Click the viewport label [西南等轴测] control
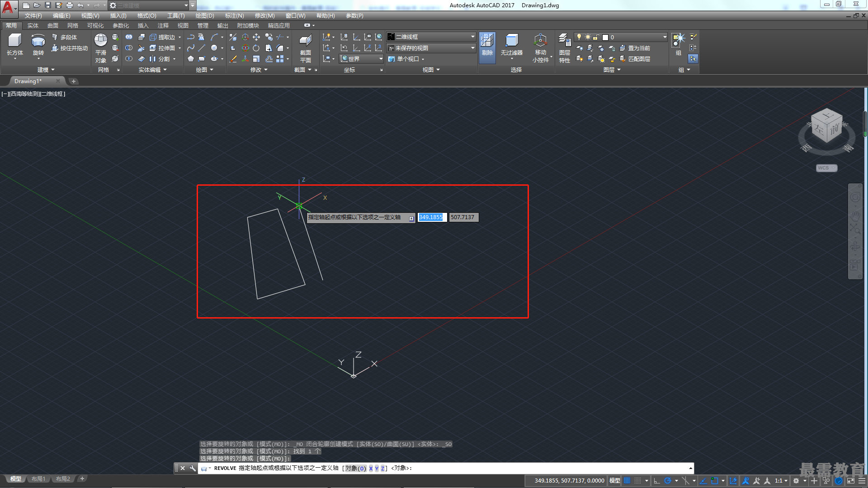The width and height of the screenshot is (868, 488). (25, 94)
